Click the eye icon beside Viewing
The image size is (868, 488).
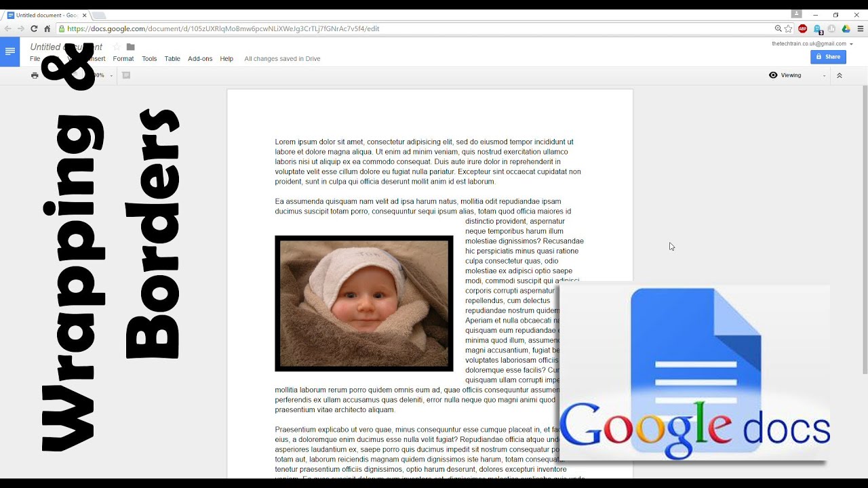point(773,75)
